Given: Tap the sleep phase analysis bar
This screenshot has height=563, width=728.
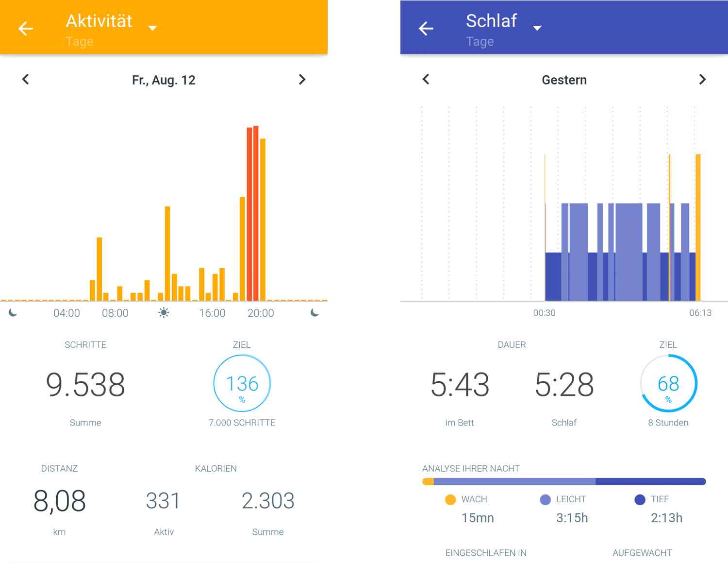Looking at the screenshot, I should tap(564, 481).
